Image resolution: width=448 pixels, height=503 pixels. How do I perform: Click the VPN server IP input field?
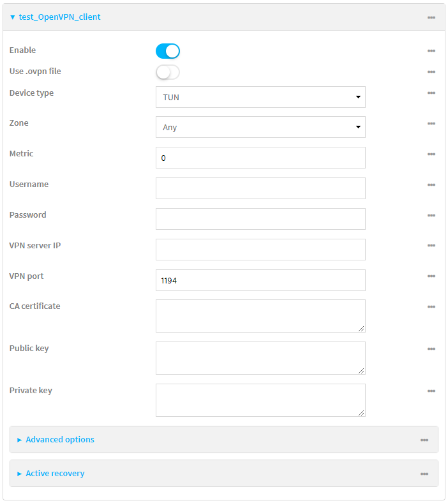tap(260, 250)
